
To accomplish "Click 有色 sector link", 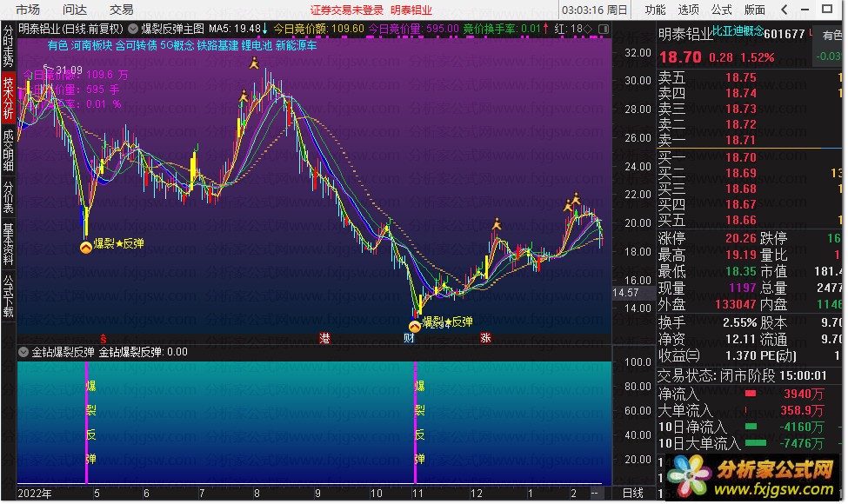I will (57, 45).
